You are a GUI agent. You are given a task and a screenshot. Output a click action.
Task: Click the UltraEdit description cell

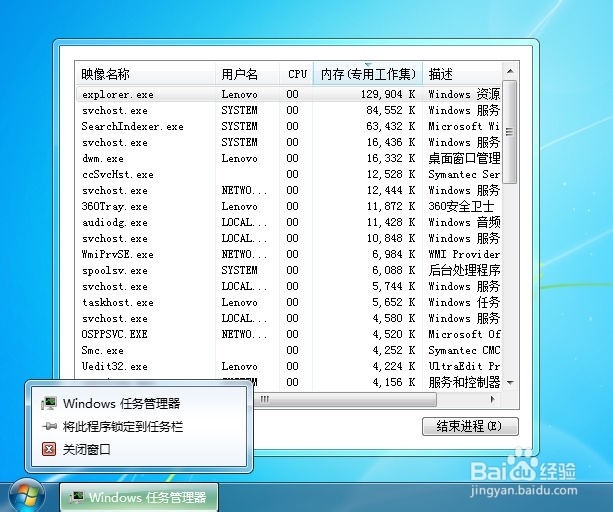(x=464, y=367)
